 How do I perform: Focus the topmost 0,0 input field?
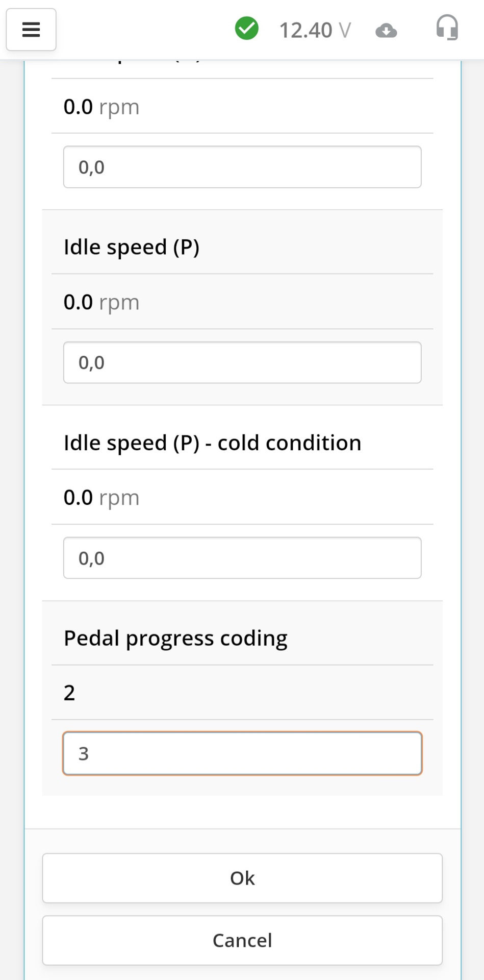click(x=242, y=167)
